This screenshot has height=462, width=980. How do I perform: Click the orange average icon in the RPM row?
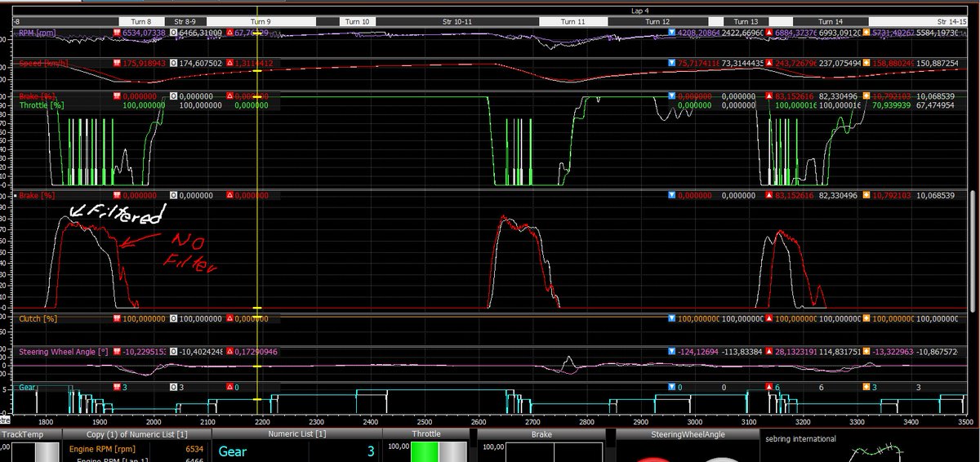[866, 33]
